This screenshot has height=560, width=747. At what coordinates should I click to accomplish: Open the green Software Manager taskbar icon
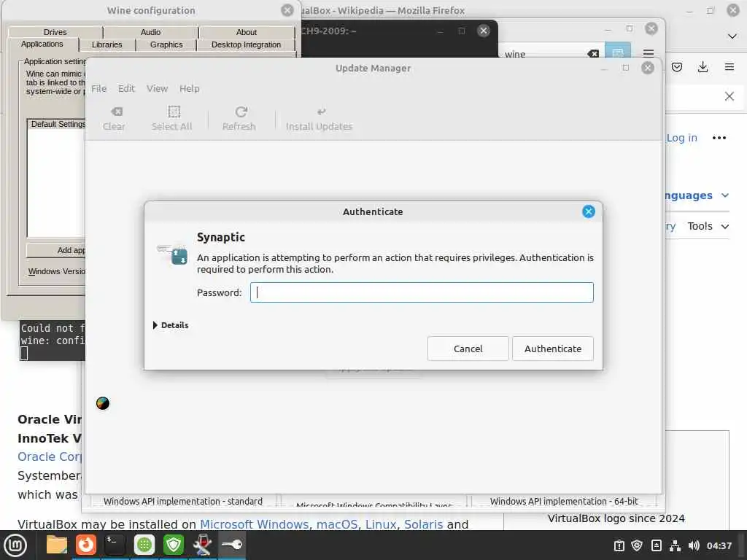pyautogui.click(x=144, y=545)
